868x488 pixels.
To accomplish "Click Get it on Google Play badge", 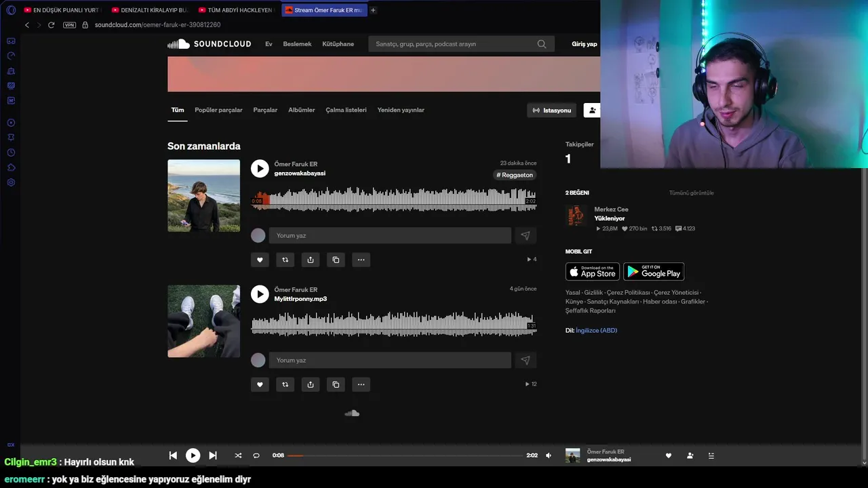I will (654, 271).
